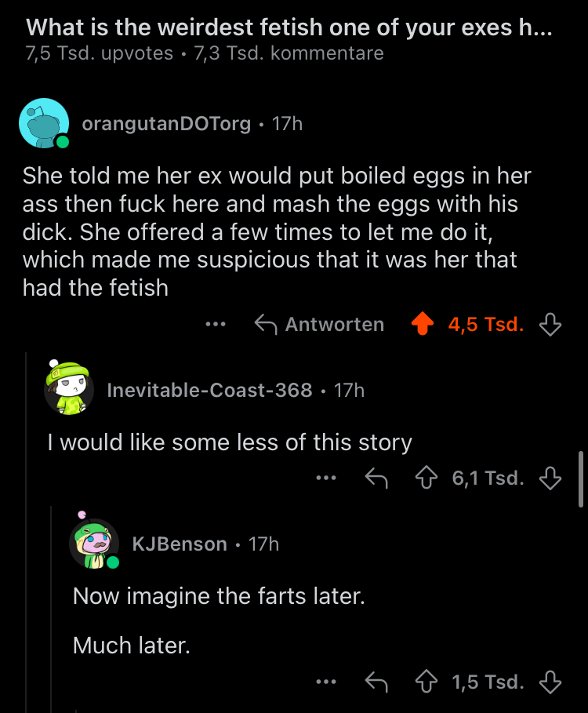
Task: Upvote KJBenson's comment
Action: tap(427, 682)
